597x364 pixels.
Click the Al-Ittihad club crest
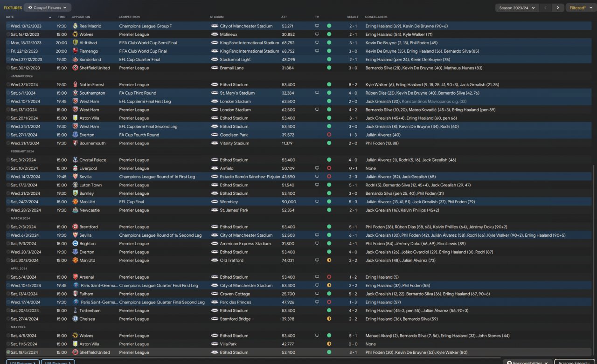pos(76,43)
